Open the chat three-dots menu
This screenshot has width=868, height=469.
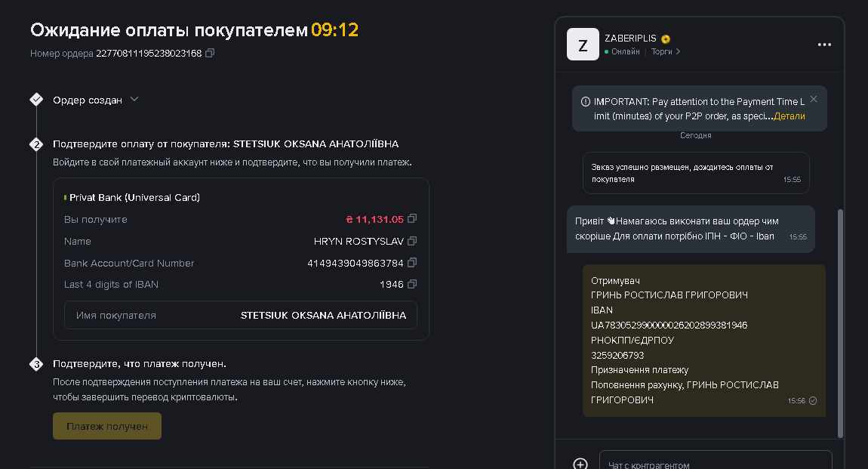[824, 45]
